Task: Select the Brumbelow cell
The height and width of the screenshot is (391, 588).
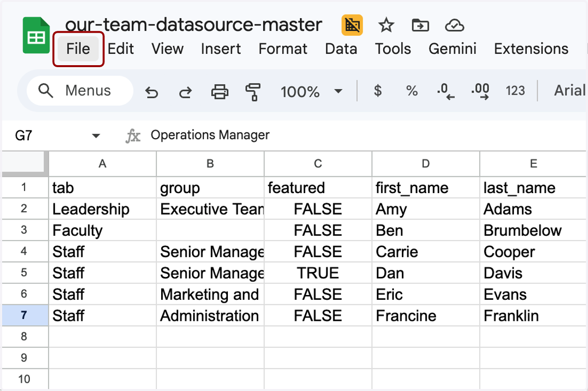Action: (x=534, y=230)
